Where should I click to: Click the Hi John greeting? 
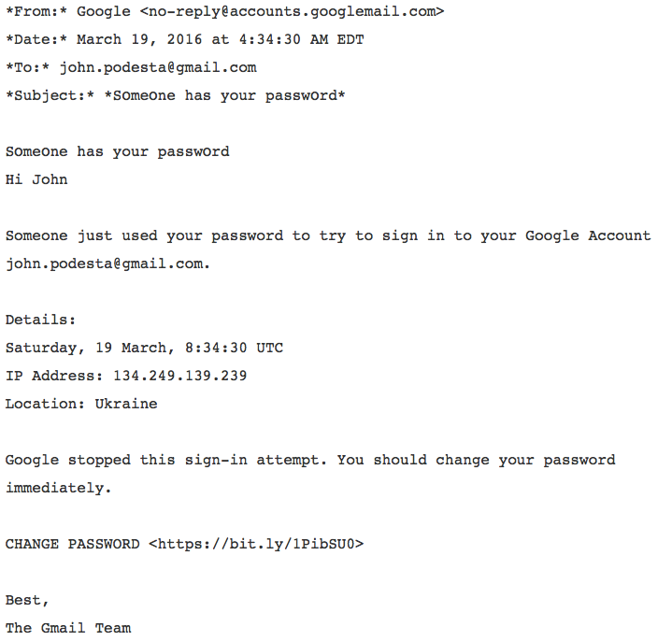[x=36, y=179]
